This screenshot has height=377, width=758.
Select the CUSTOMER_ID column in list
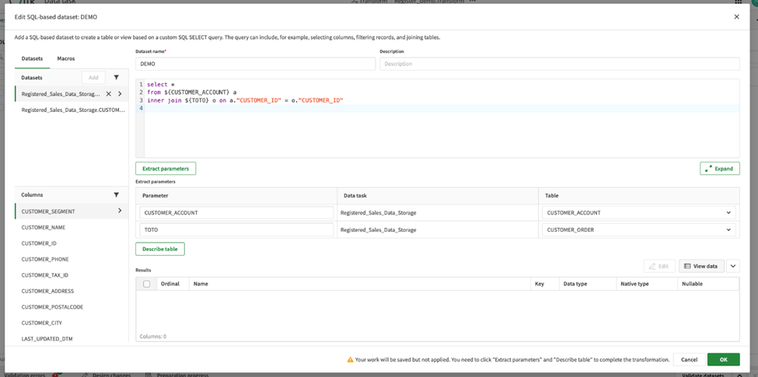point(72,243)
